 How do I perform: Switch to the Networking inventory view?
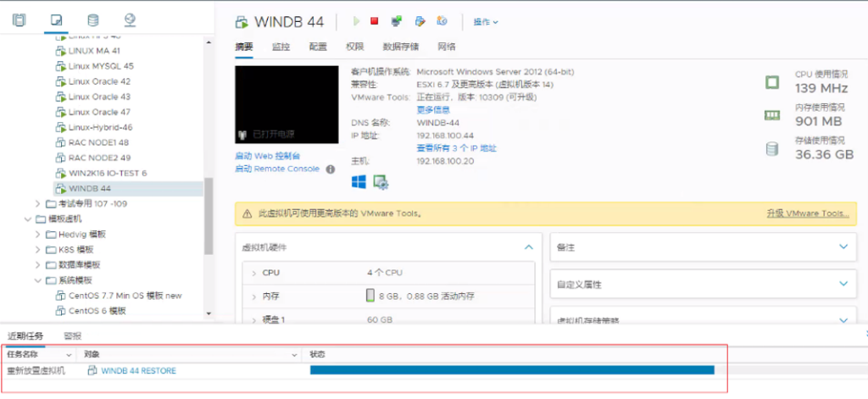click(129, 19)
